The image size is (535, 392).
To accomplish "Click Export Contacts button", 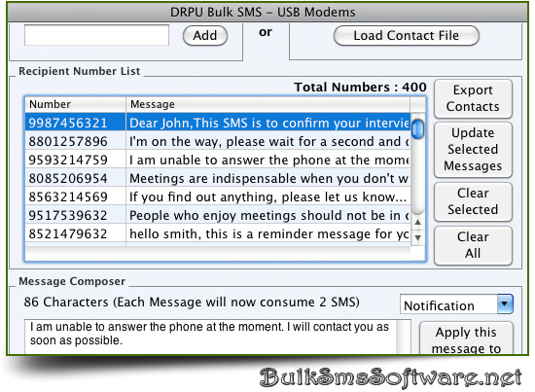I will [x=473, y=98].
